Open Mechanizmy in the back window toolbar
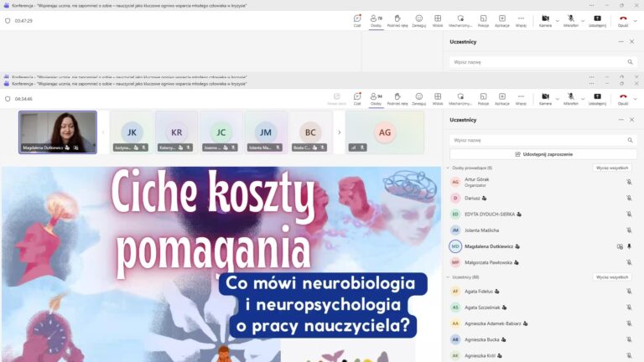Viewport: 644px width, 362px height. (x=460, y=20)
